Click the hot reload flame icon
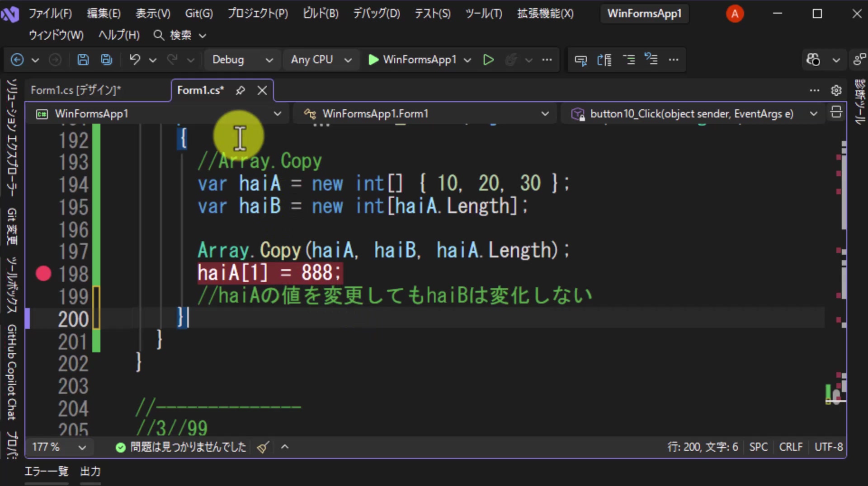 (511, 60)
